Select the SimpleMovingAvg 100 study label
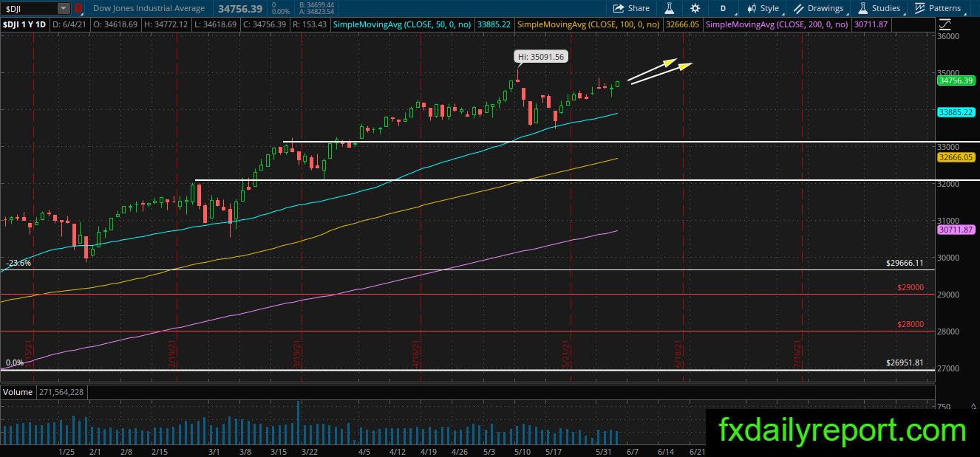 click(x=589, y=24)
